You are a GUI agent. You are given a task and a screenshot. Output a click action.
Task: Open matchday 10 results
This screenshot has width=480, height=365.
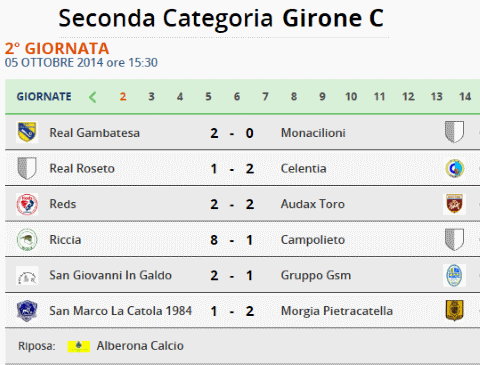tap(351, 97)
